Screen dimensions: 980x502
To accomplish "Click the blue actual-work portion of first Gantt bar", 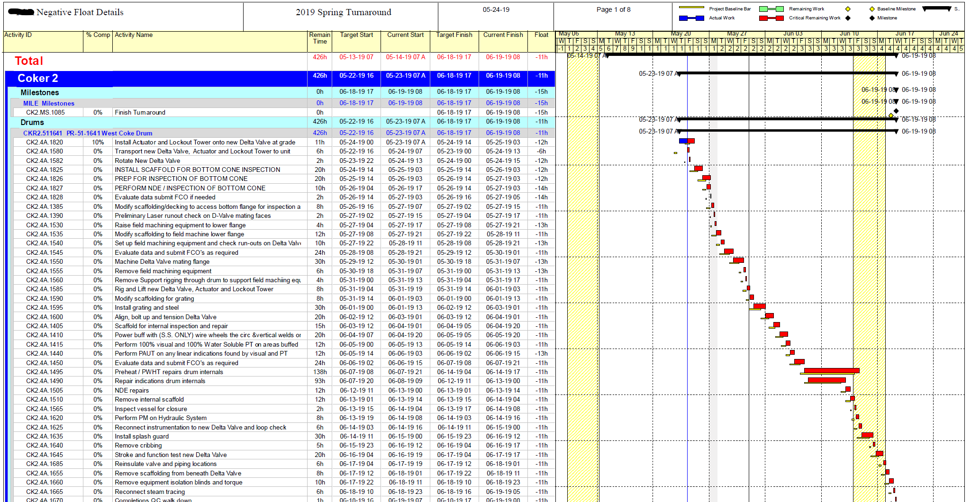I will [x=683, y=141].
